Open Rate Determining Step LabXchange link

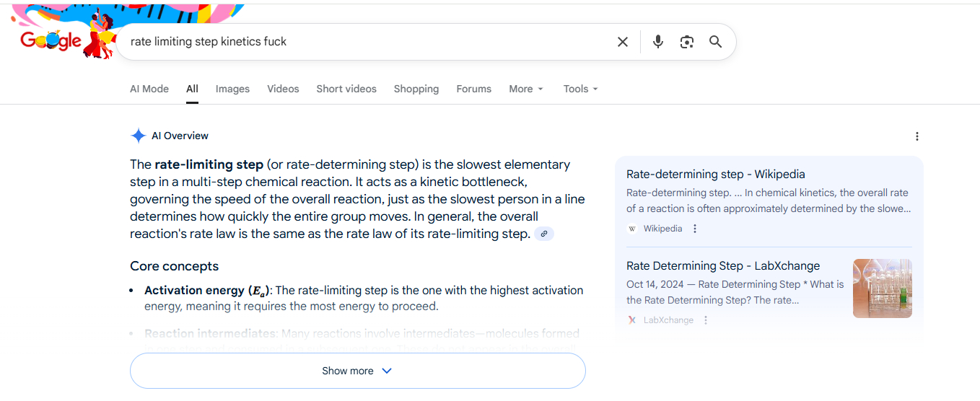[x=722, y=265]
